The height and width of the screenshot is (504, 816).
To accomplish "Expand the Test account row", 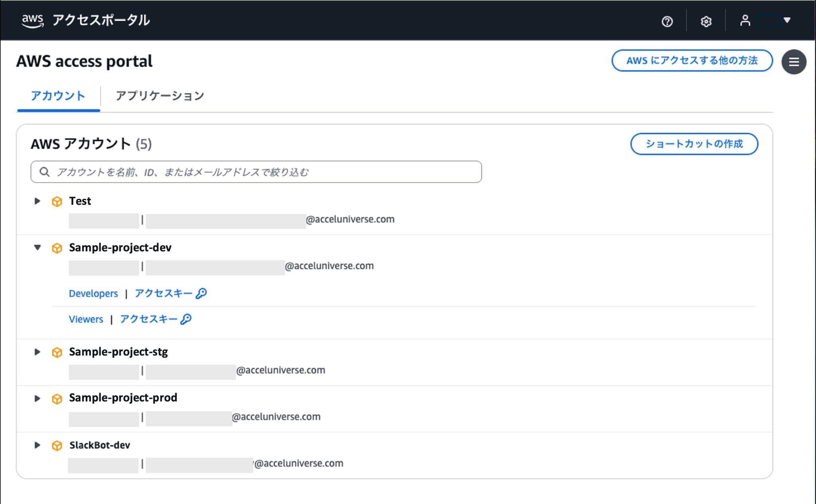I will point(37,201).
